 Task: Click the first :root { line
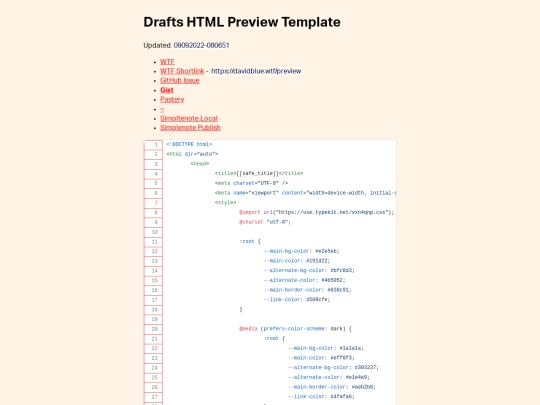(x=250, y=241)
